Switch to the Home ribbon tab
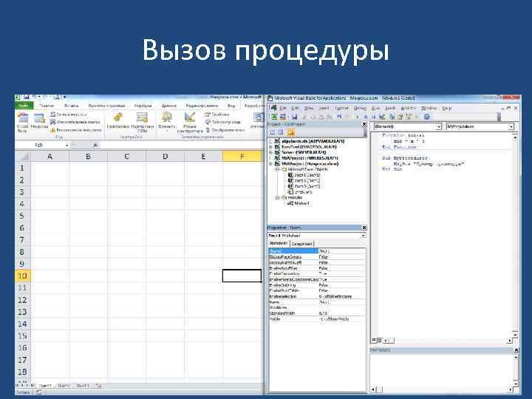The image size is (532, 399). [47, 106]
